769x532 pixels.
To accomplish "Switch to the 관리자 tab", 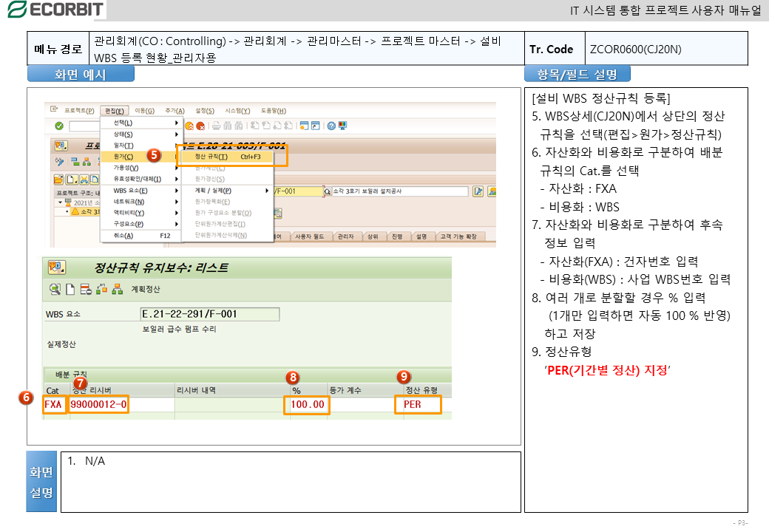I will (x=345, y=236).
